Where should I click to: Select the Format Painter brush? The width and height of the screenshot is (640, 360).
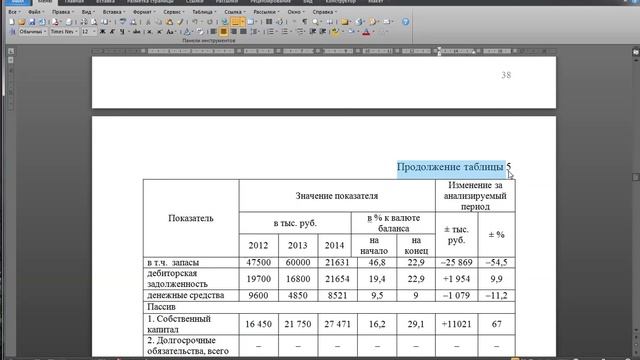[181, 22]
